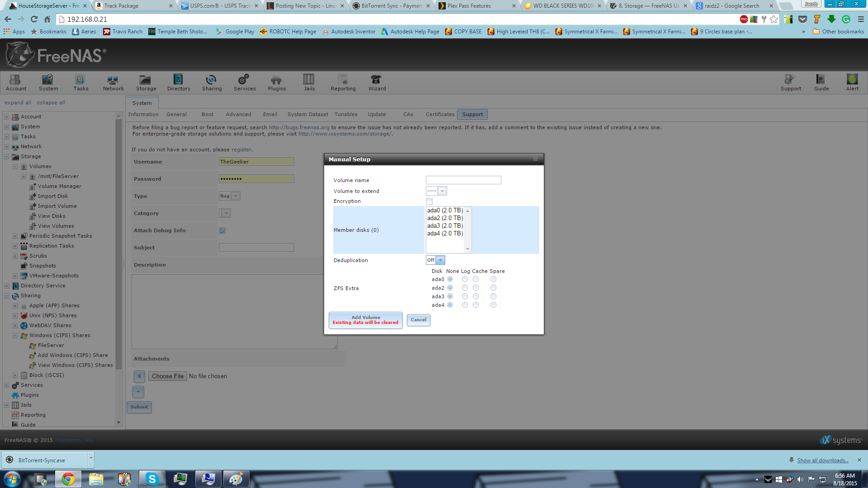
Task: Click the Add Volume button
Action: (x=365, y=320)
